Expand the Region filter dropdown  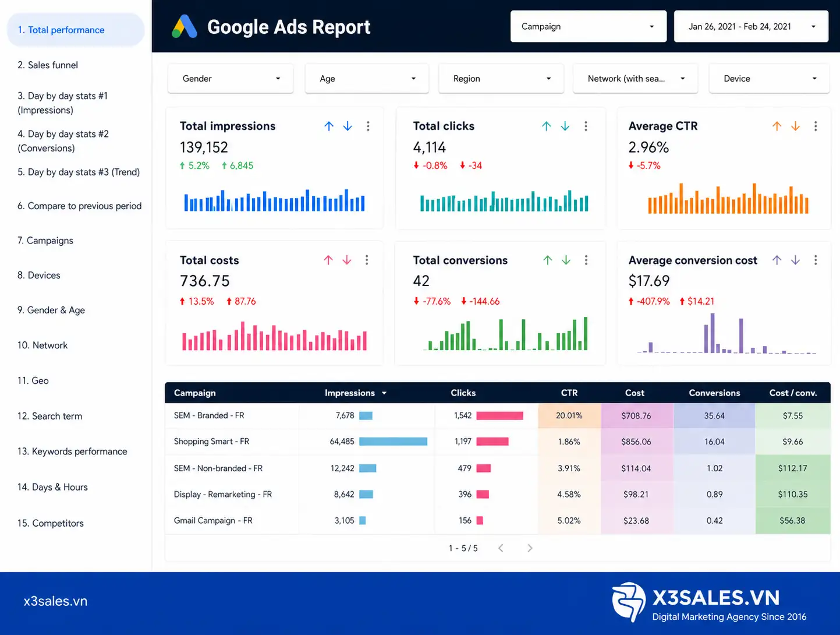[x=501, y=79]
